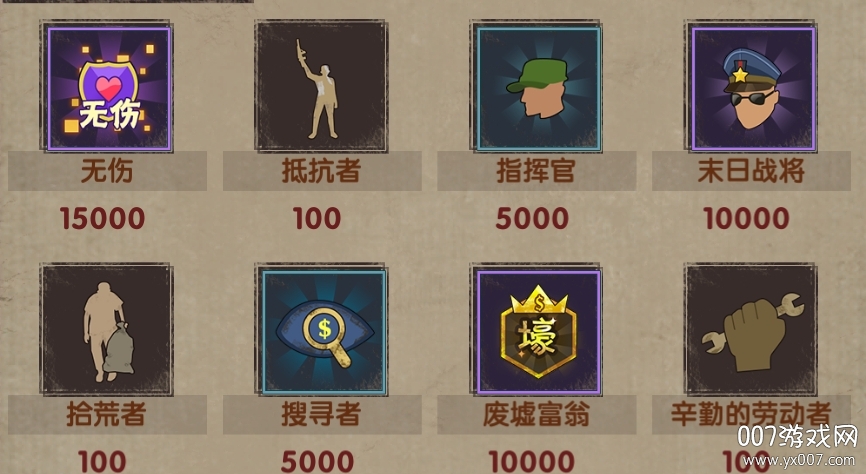
Task: Click the 无伤 title label
Action: (x=107, y=171)
